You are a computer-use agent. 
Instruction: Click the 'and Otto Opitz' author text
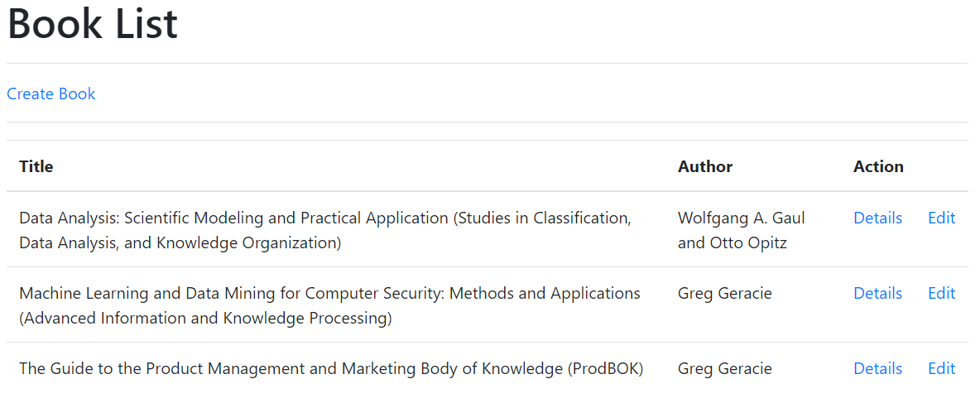click(732, 243)
